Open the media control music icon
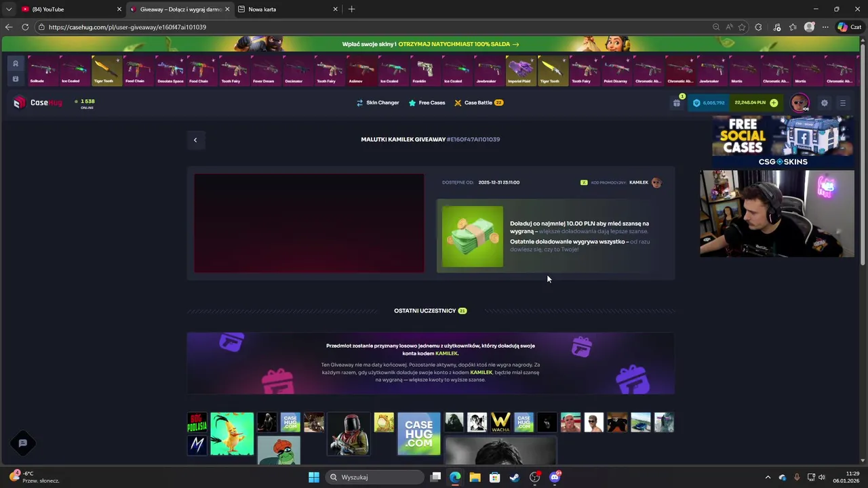This screenshot has width=868, height=488. coord(777,27)
